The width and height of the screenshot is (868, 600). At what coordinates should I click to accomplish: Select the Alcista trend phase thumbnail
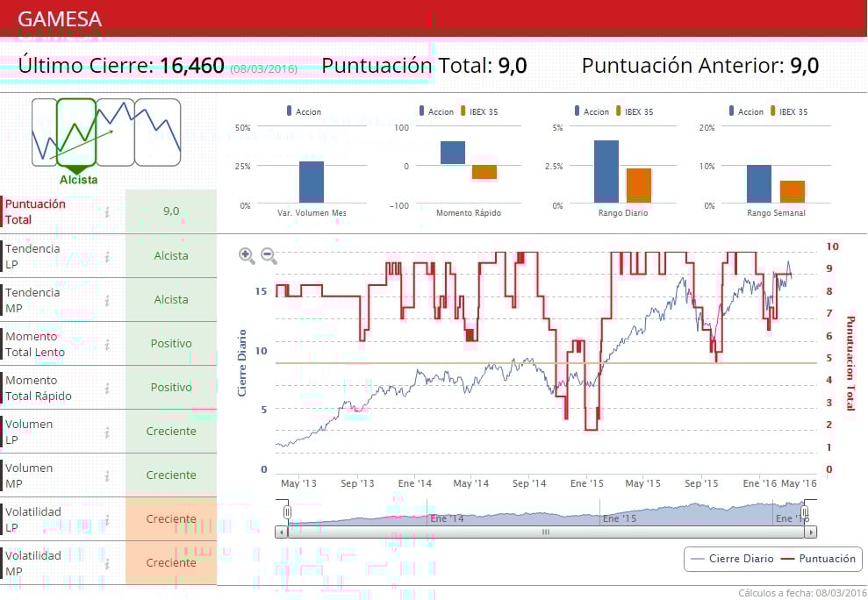(x=77, y=132)
